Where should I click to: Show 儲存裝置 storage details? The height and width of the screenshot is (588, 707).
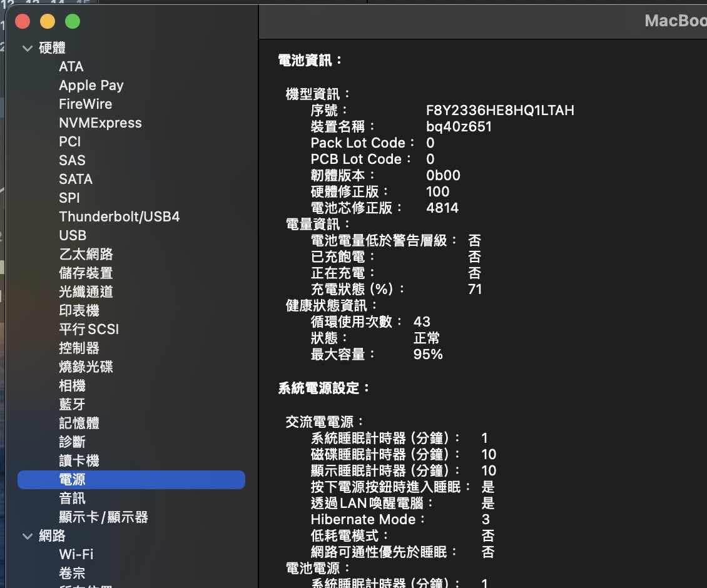86,273
